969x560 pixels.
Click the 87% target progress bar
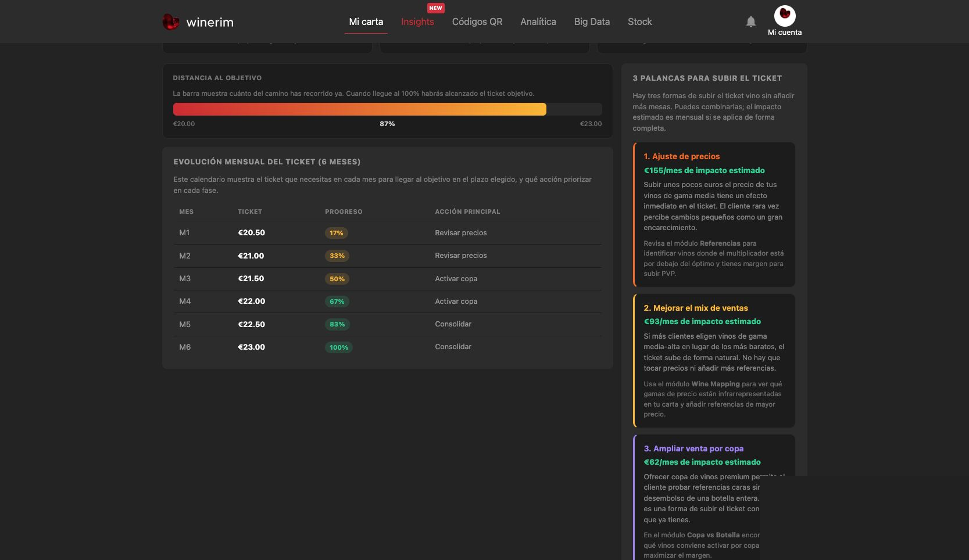(387, 109)
